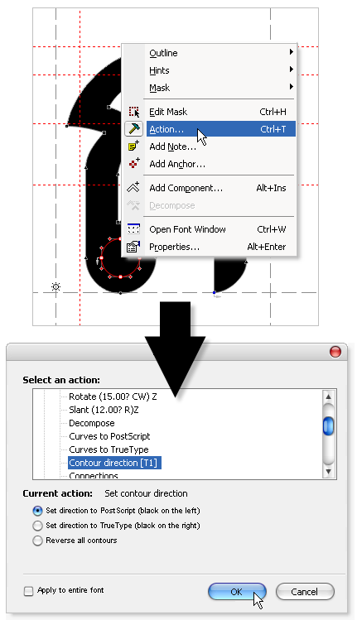Click the sun-shaped origin marker icon
The image size is (357, 644).
point(55,286)
